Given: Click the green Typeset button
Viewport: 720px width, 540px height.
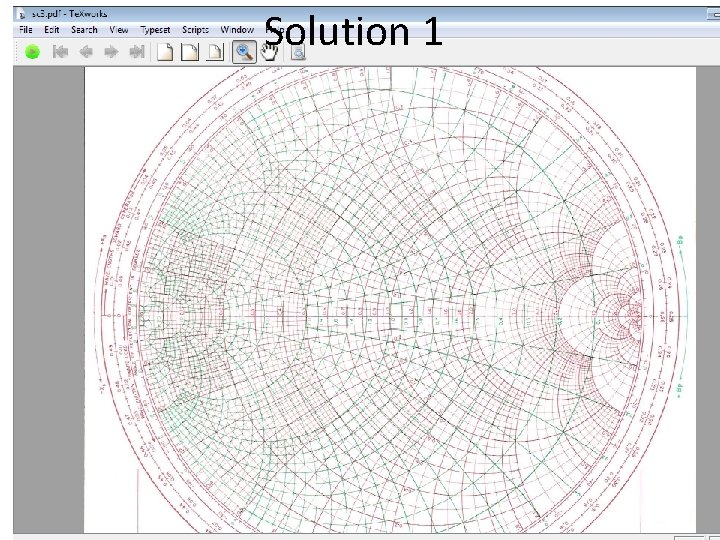Looking at the screenshot, I should (32, 52).
